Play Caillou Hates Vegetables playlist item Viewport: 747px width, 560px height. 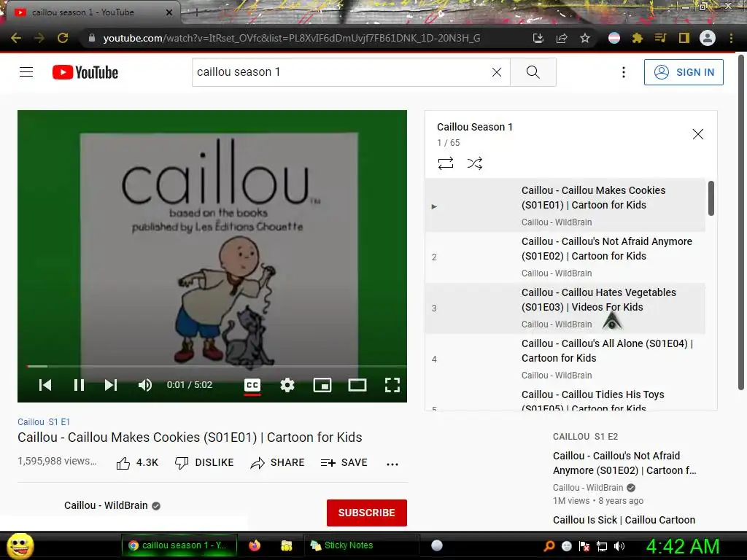(565, 308)
